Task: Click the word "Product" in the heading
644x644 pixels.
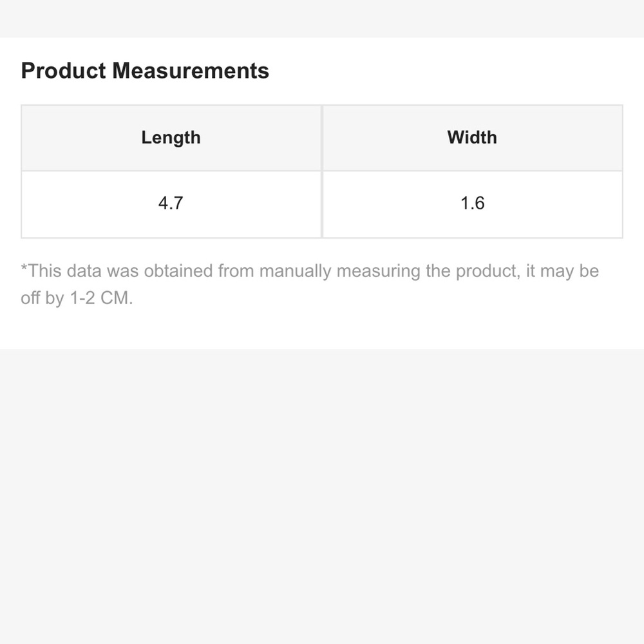Action: pyautogui.click(x=64, y=71)
